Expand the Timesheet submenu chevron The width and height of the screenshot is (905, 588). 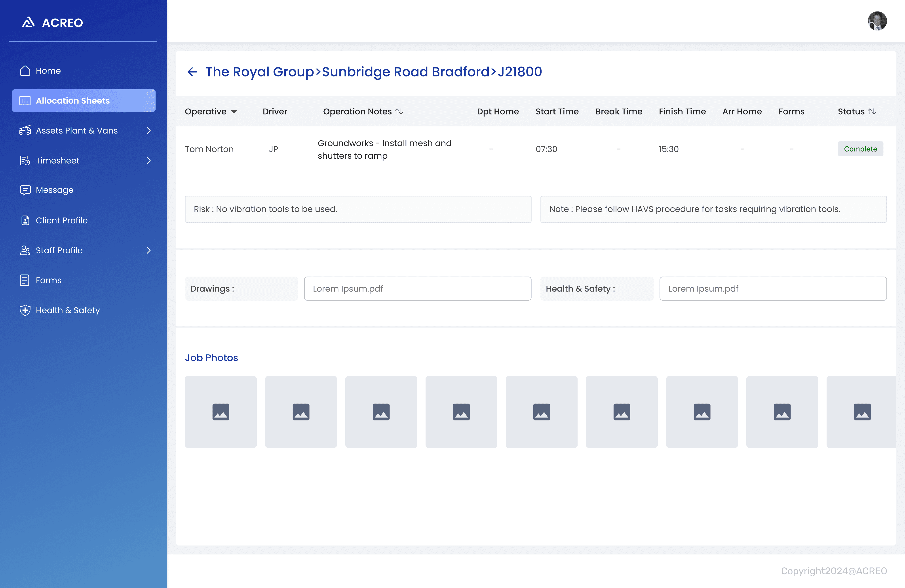[x=149, y=160]
